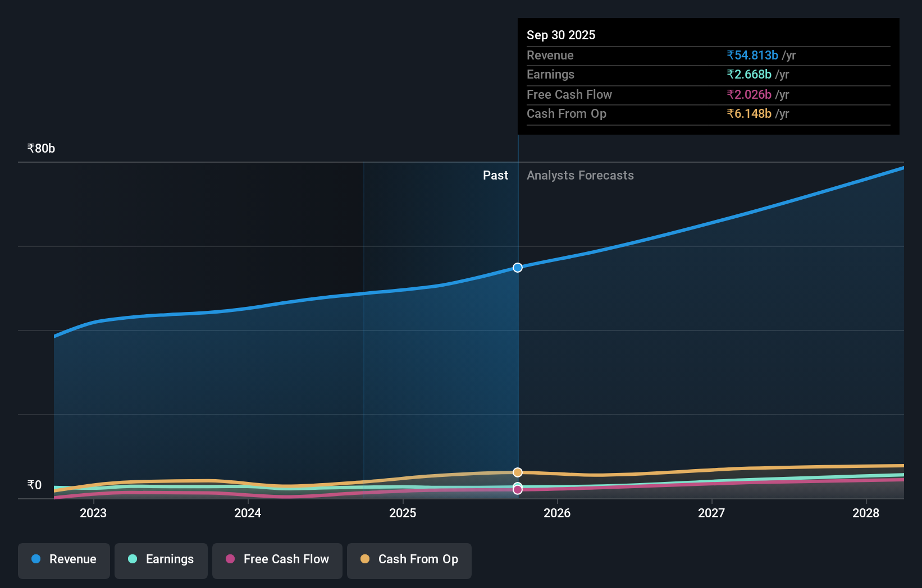Screen dimensions: 922x588
Task: Toggle the Earnings series visibility
Action: [161, 560]
